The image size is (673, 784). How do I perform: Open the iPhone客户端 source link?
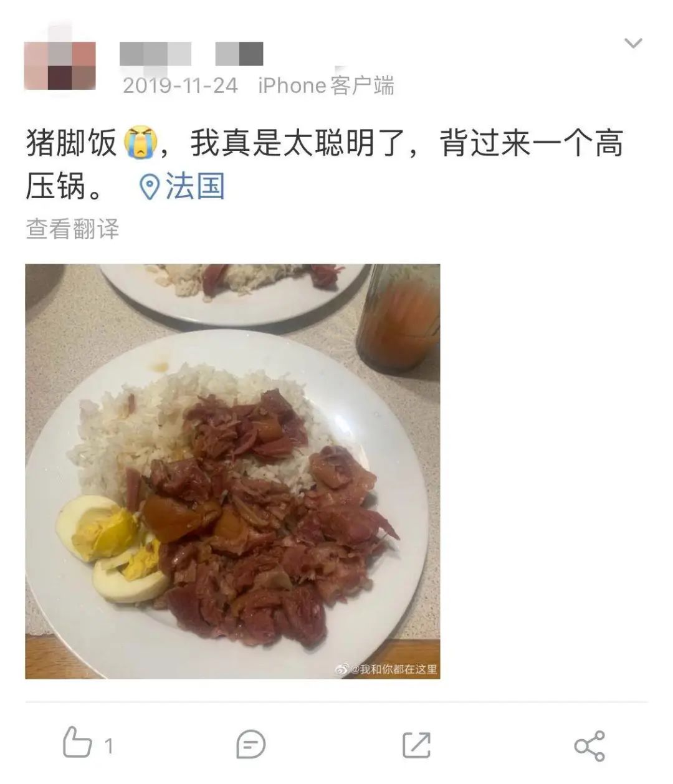326,85
